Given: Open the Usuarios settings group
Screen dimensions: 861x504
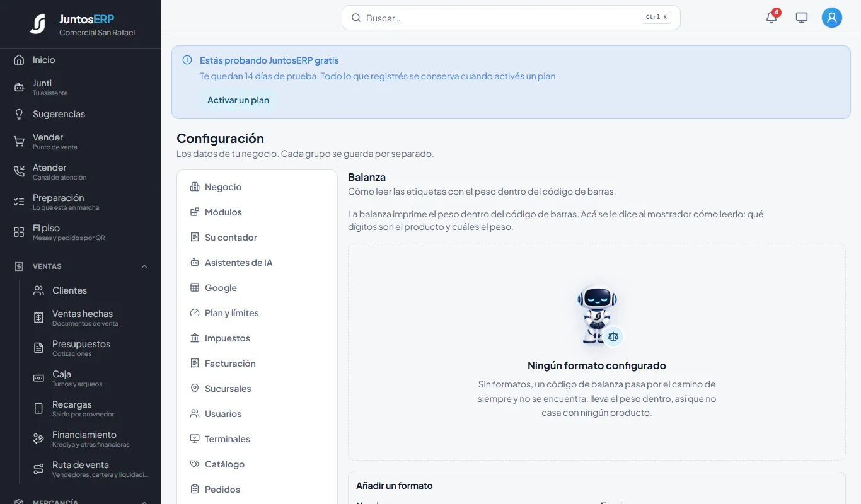Looking at the screenshot, I should (x=257, y=414).
